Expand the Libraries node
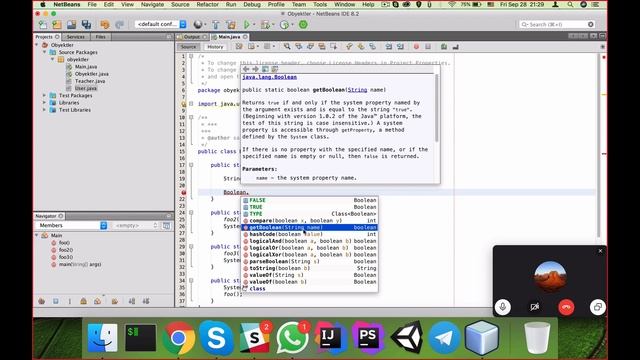Screen dimensions: 640x360 (x=45, y=103)
